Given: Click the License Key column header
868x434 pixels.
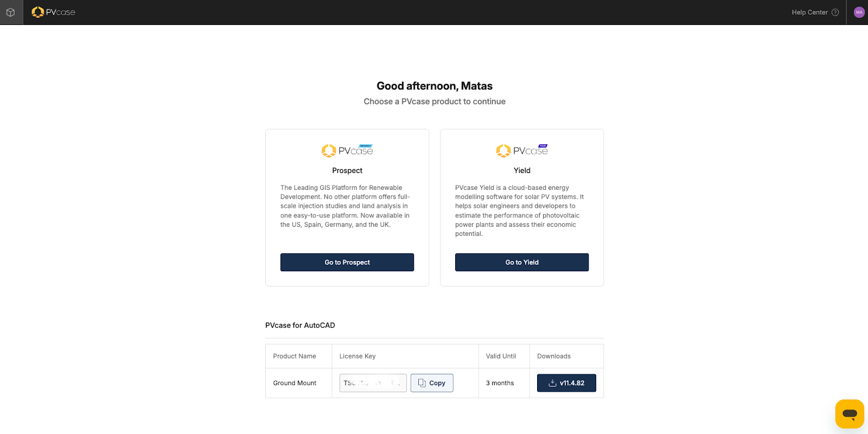Looking at the screenshot, I should [x=358, y=356].
